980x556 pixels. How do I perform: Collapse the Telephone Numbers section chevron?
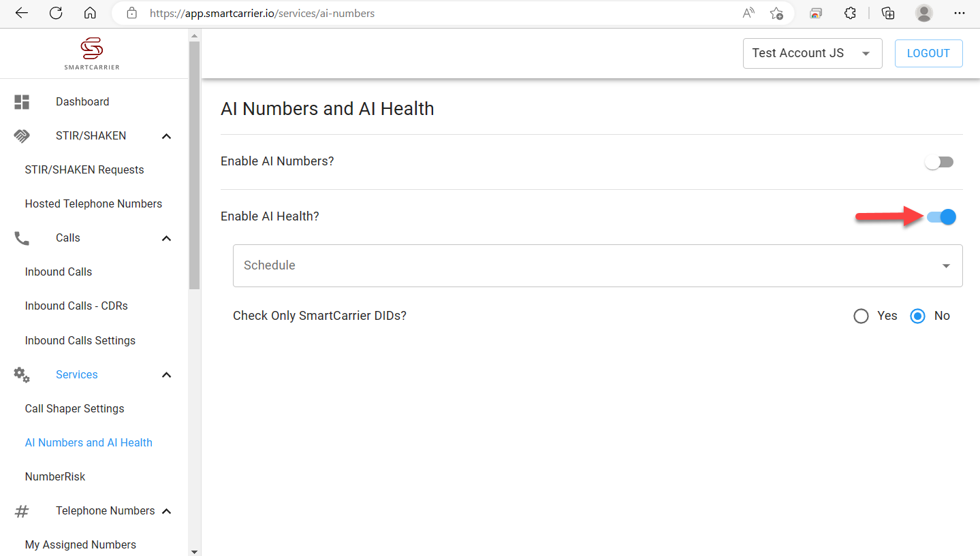point(166,511)
